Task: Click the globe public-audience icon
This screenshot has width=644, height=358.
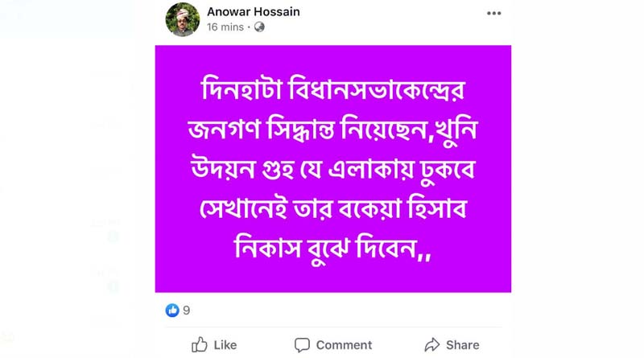Action: 259,27
